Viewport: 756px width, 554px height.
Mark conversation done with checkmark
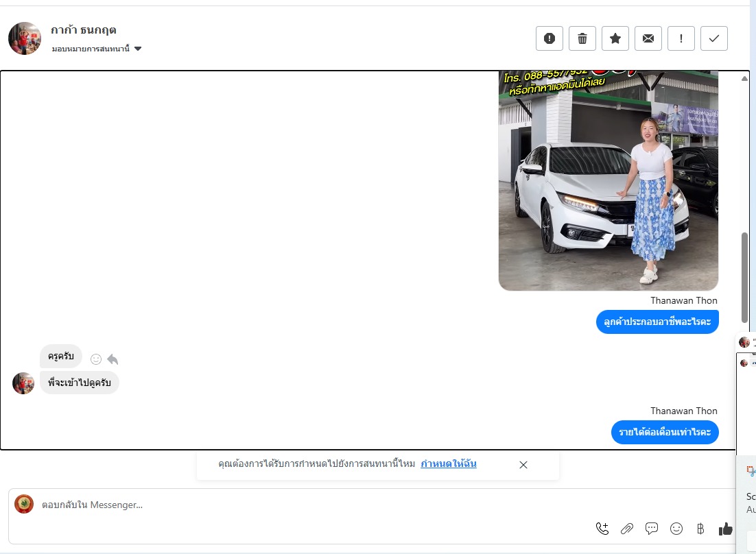(714, 38)
